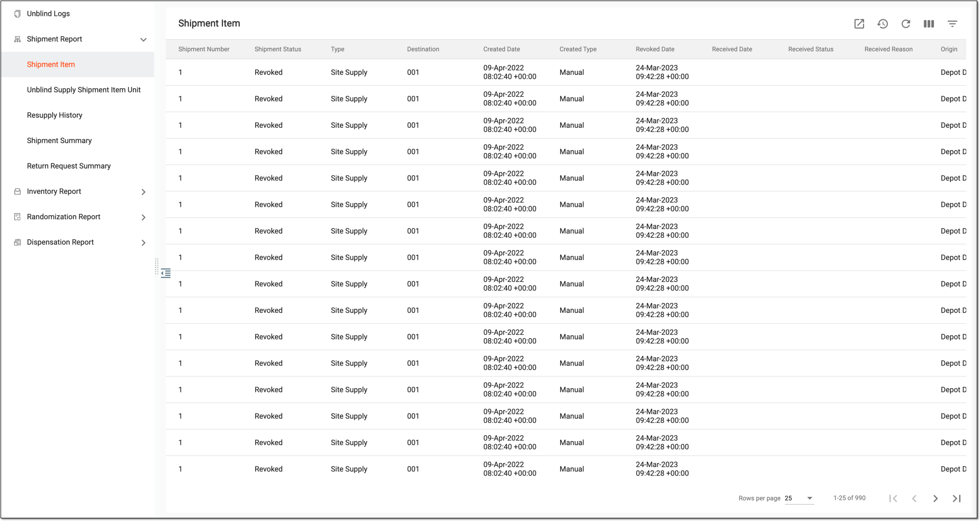
Task: Select Dispensation Report menu label
Action: (60, 242)
